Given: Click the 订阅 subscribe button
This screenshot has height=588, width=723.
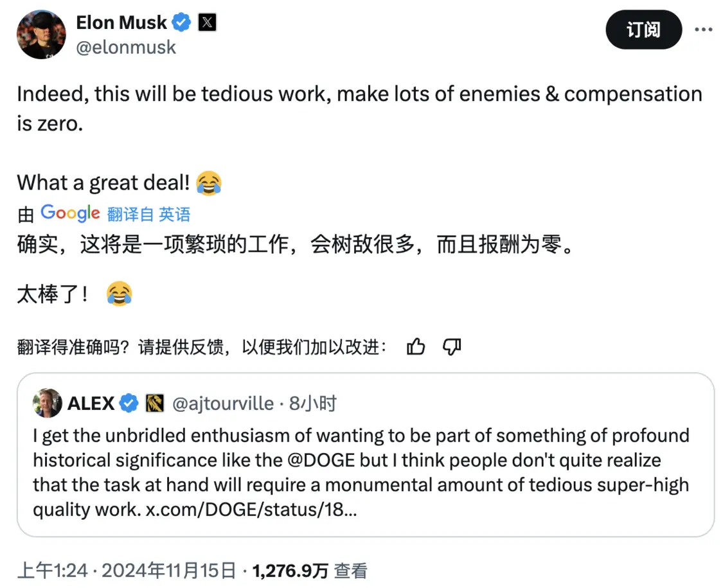Looking at the screenshot, I should [x=644, y=30].
